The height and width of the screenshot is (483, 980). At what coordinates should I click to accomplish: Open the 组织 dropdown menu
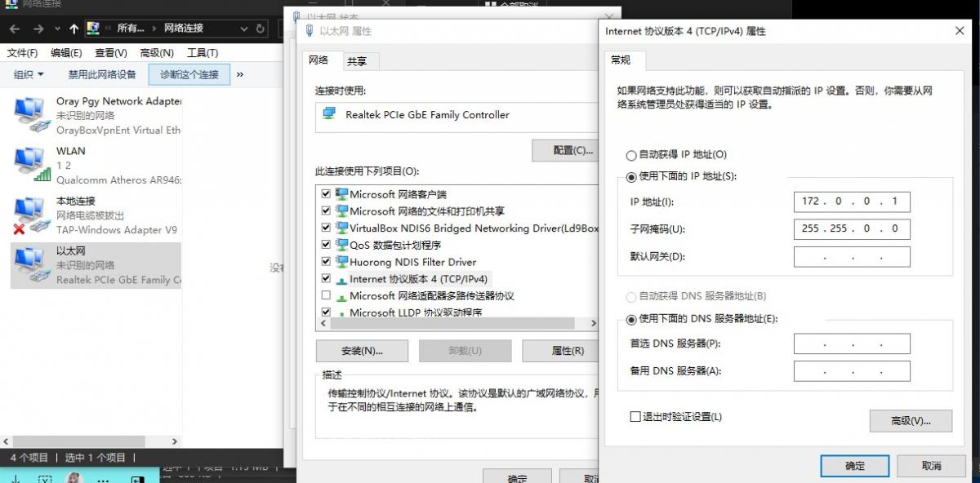click(29, 75)
